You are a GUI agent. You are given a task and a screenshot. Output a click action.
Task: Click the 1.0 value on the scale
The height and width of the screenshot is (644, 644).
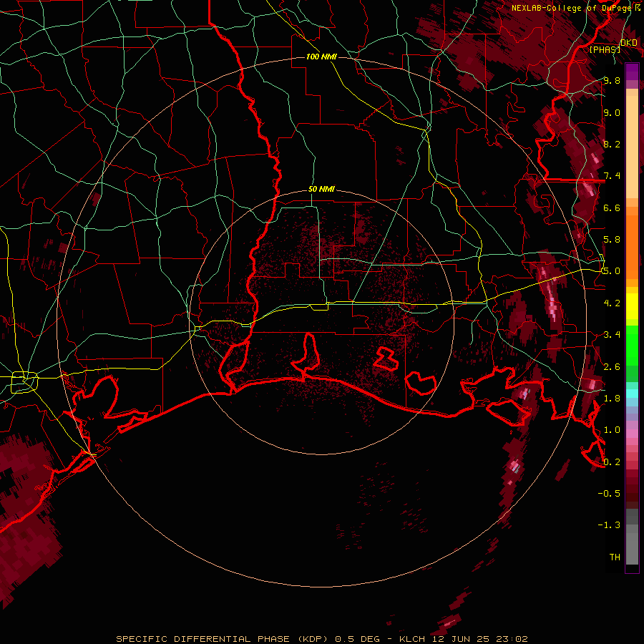(x=612, y=430)
